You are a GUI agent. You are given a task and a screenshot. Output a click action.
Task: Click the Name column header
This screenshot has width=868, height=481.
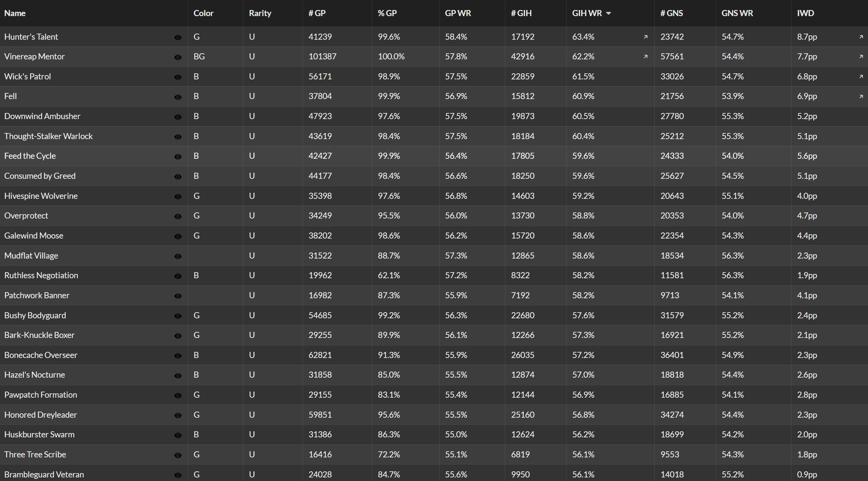pyautogui.click(x=15, y=13)
